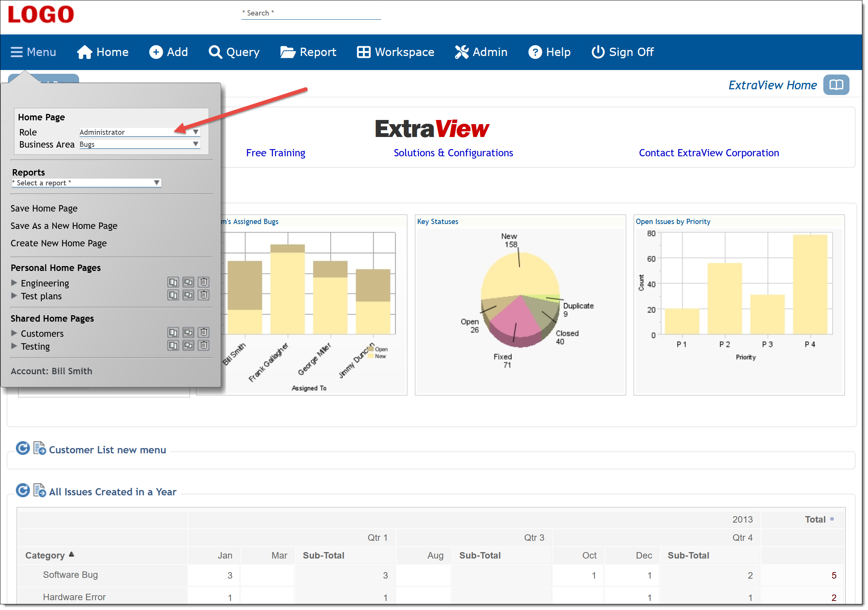Click the ExtraView logo image
Image resolution: width=868 pixels, height=610 pixels.
432,129
